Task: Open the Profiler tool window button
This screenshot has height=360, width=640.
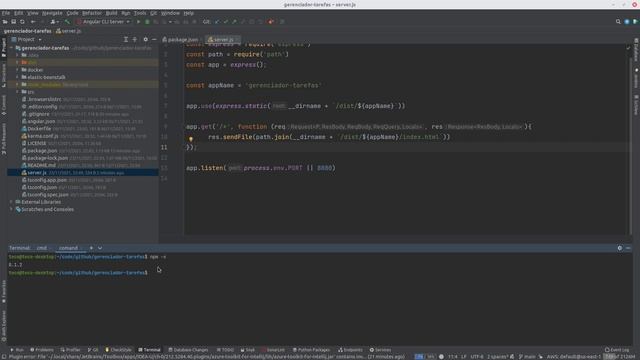Action: tap(71, 350)
